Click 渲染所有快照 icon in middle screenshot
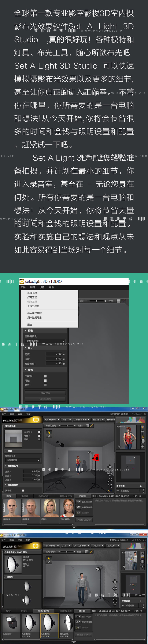The image size is (148, 644). click(78, 507)
